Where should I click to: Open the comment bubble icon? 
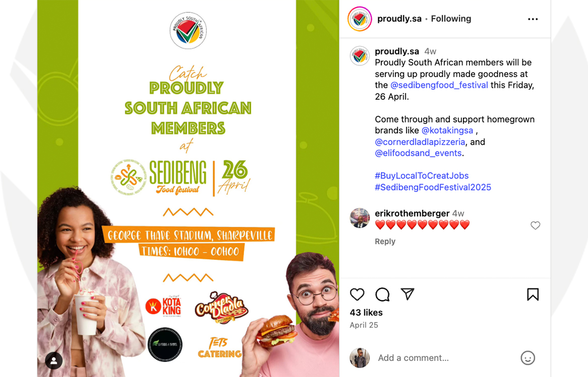coord(382,294)
